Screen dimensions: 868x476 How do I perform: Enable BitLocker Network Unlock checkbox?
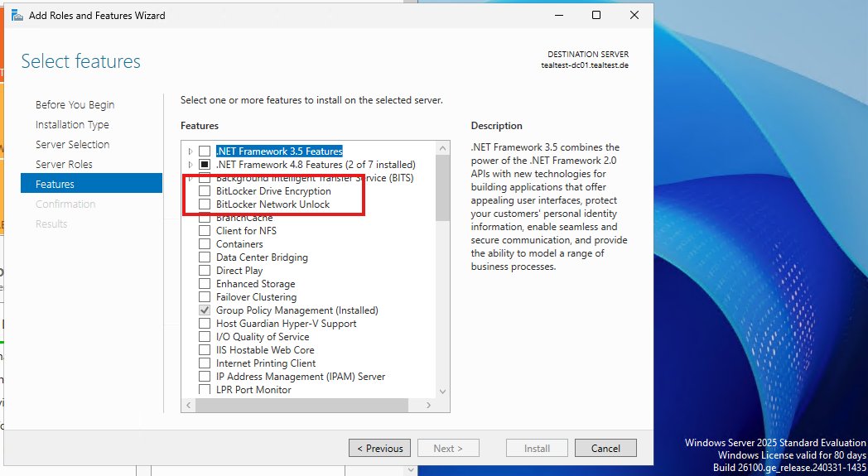tap(205, 204)
